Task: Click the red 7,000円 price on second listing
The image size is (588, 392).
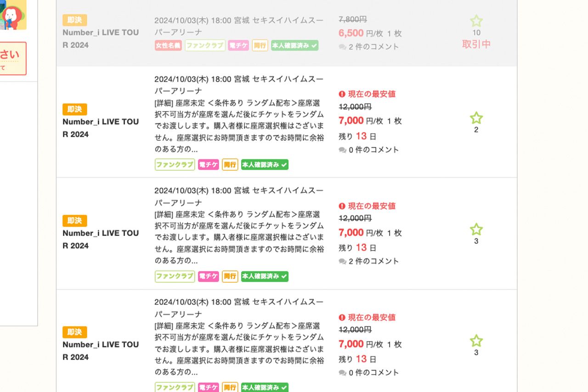Action: pos(351,121)
